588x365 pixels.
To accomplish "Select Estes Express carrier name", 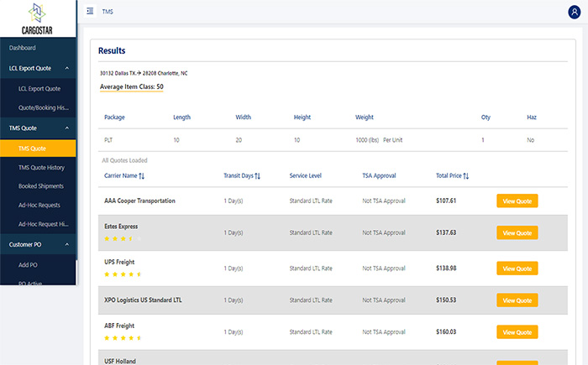I will coord(121,227).
